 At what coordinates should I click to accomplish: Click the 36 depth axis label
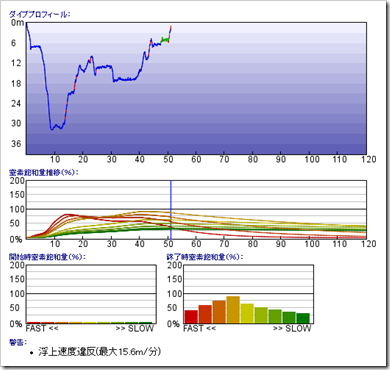click(16, 144)
